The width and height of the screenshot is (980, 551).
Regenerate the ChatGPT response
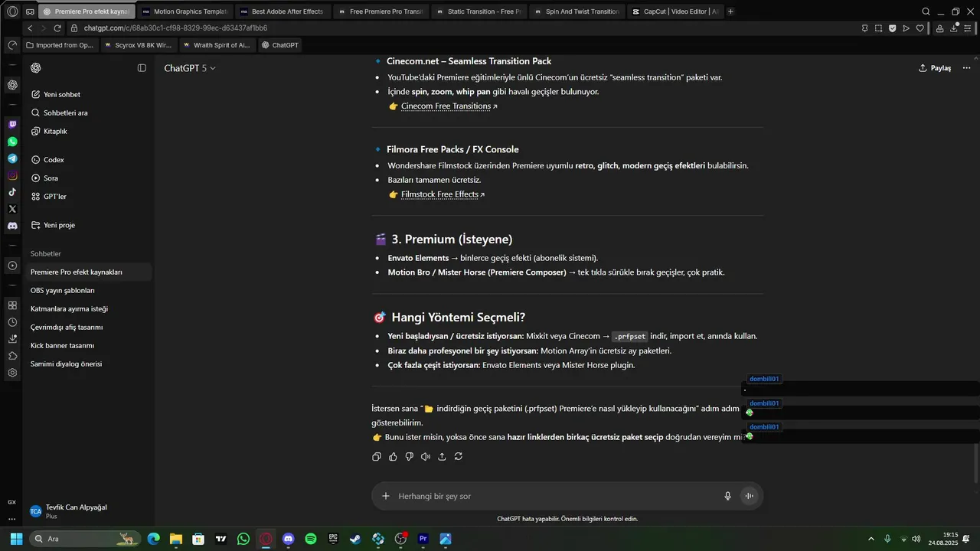458,457
